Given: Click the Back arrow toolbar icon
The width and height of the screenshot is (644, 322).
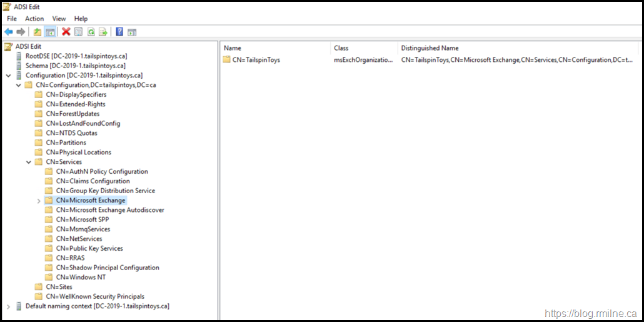Looking at the screenshot, I should point(8,32).
